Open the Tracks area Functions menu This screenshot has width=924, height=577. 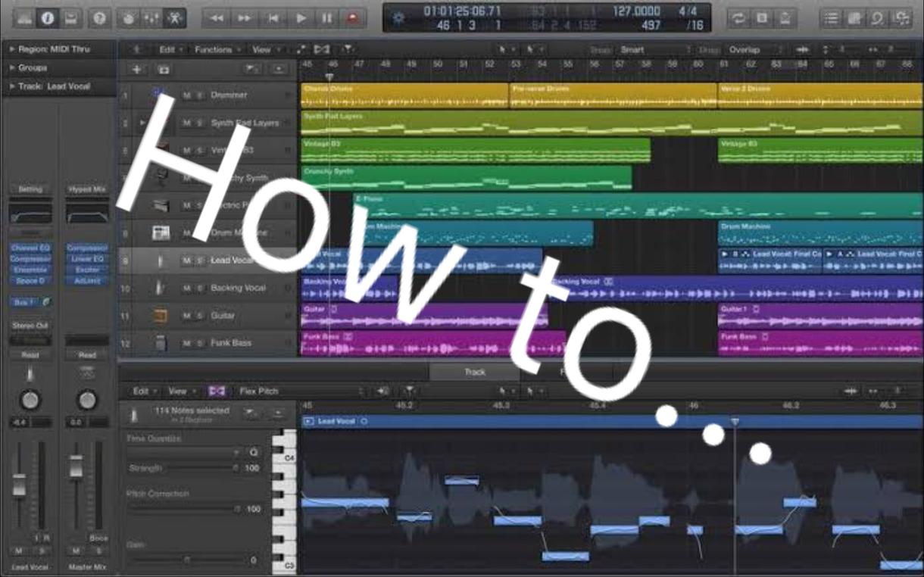click(217, 50)
